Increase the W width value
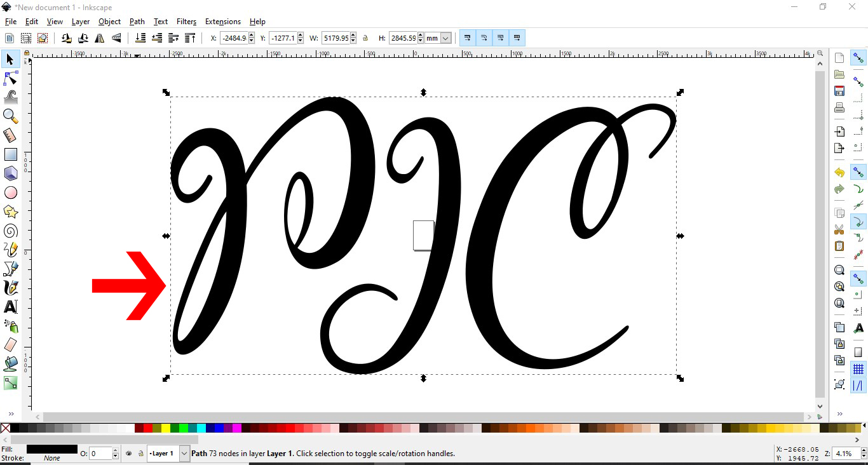The width and height of the screenshot is (868, 465). pos(354,36)
